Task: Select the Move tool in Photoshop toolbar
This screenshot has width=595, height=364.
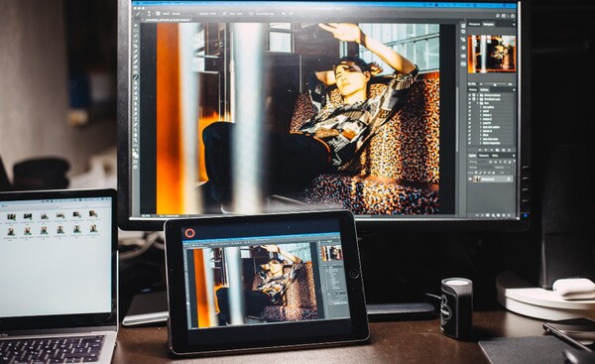Action: [136, 25]
